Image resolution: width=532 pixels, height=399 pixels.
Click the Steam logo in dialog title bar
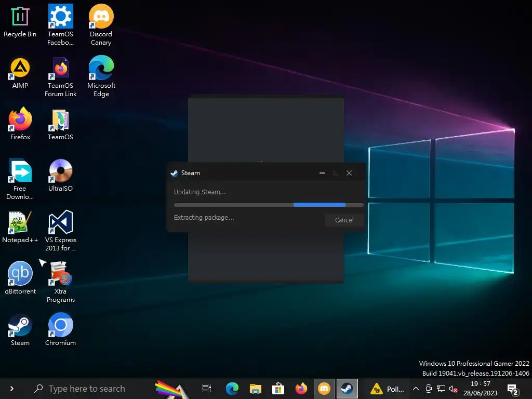[x=175, y=173]
